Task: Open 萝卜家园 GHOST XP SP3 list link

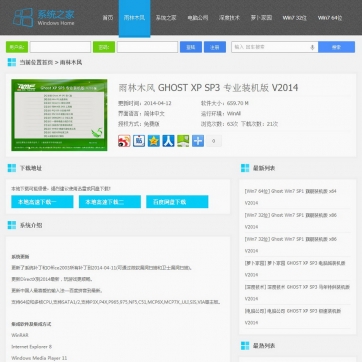Action: tap(295, 269)
